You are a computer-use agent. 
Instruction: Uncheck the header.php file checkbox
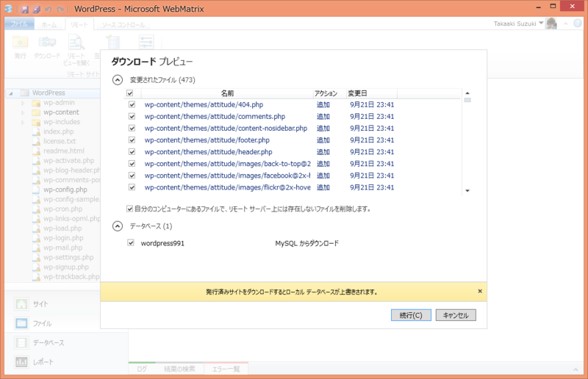pos(132,152)
